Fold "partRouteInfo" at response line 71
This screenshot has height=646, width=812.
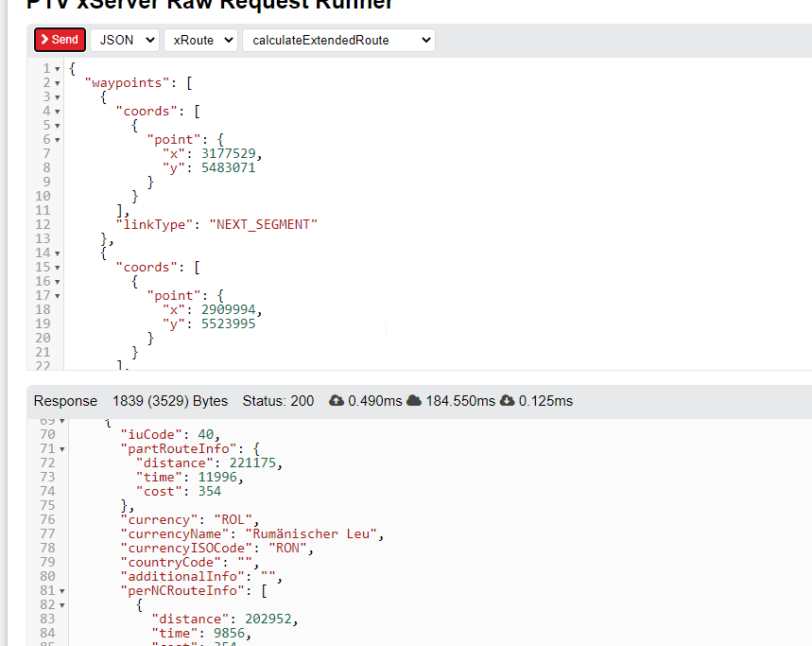coord(62,449)
